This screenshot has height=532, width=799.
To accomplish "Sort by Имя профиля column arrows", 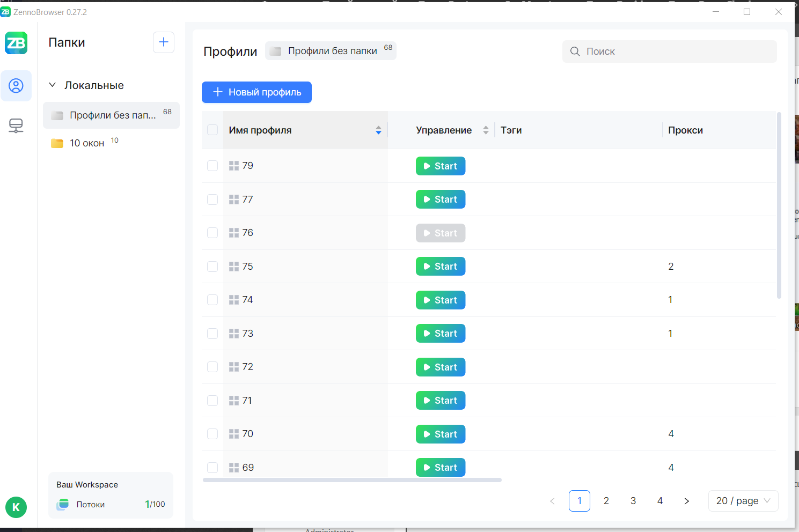I will [378, 130].
